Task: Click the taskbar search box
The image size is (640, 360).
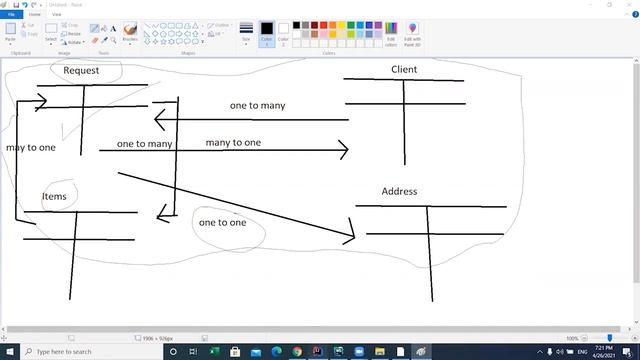Action: 91,351
